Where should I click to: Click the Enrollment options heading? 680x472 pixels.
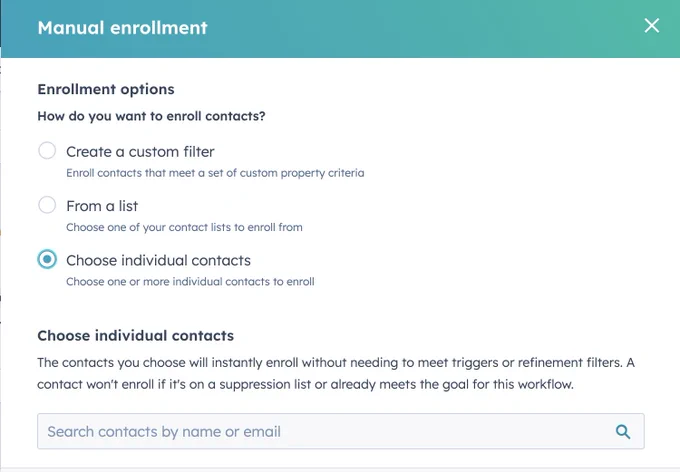click(x=106, y=89)
